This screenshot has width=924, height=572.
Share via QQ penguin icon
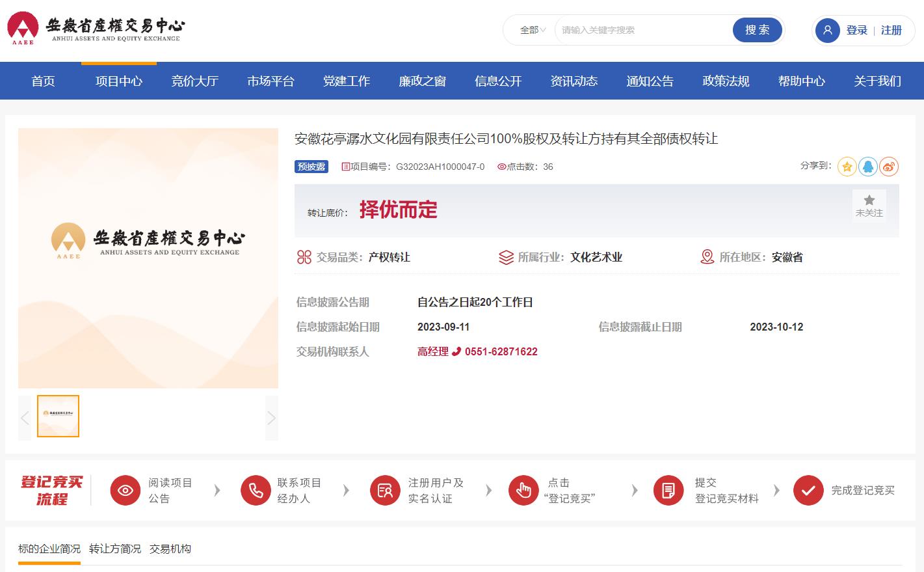pos(868,167)
